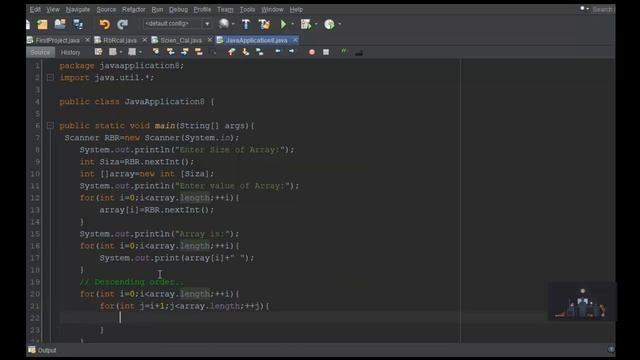Click the Redo toolbar icon
This screenshot has height=360, width=640.
point(122,24)
